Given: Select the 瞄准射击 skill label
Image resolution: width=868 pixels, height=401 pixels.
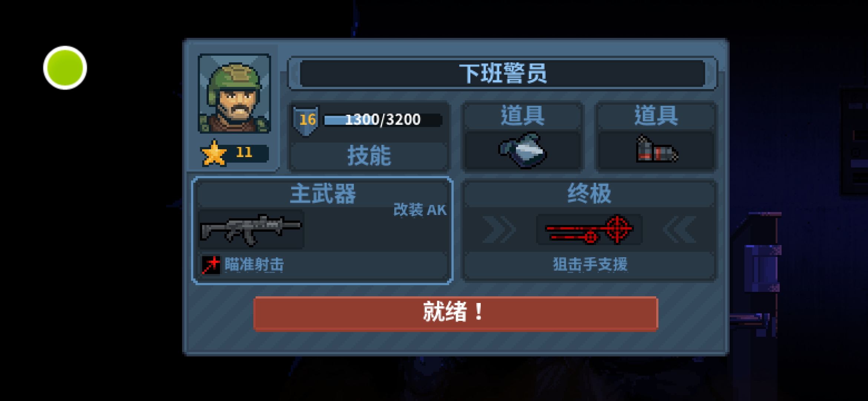Looking at the screenshot, I should click(254, 265).
